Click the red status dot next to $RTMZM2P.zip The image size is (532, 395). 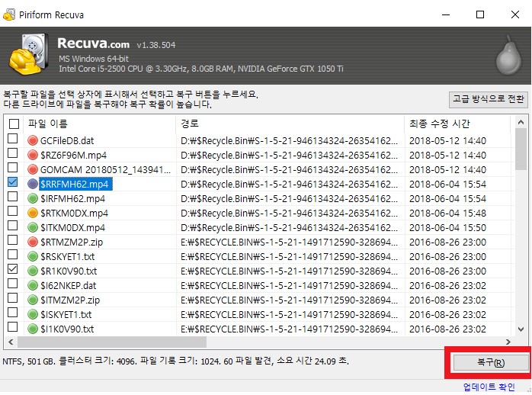coord(33,242)
